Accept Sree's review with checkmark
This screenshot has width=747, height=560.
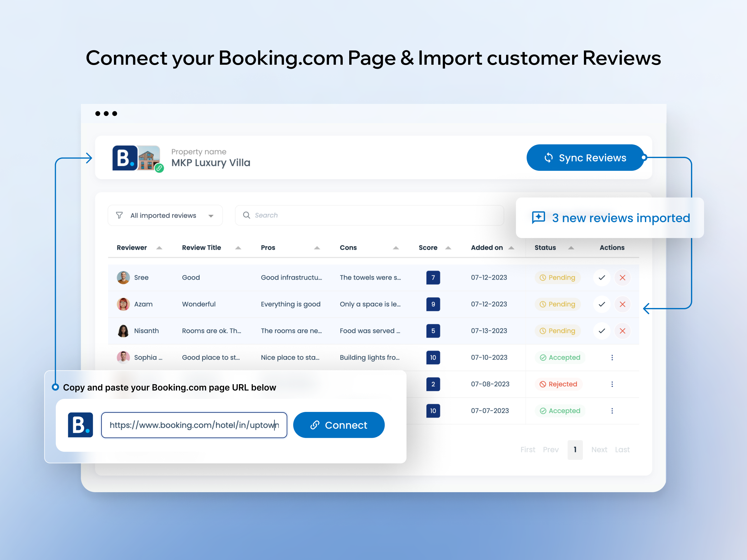[x=602, y=278]
